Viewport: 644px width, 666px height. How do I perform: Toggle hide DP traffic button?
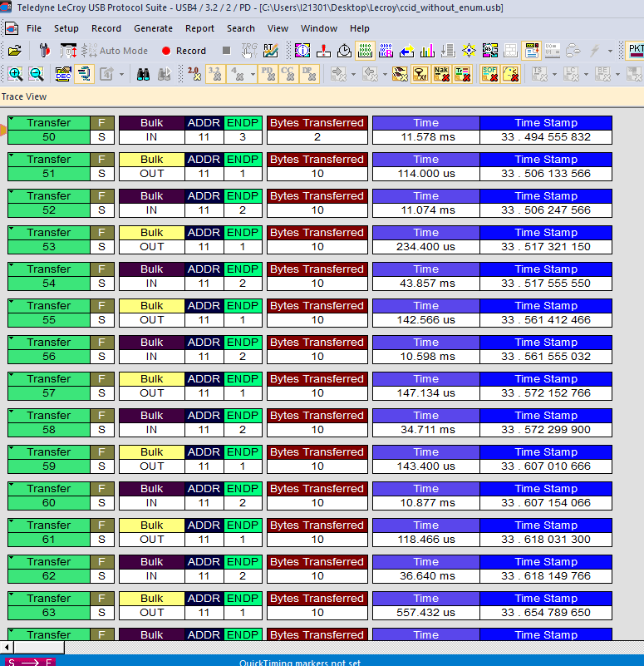pyautogui.click(x=309, y=74)
